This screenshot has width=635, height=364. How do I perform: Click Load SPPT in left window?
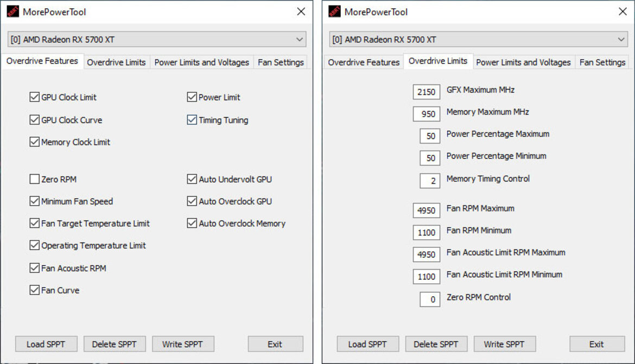point(46,344)
